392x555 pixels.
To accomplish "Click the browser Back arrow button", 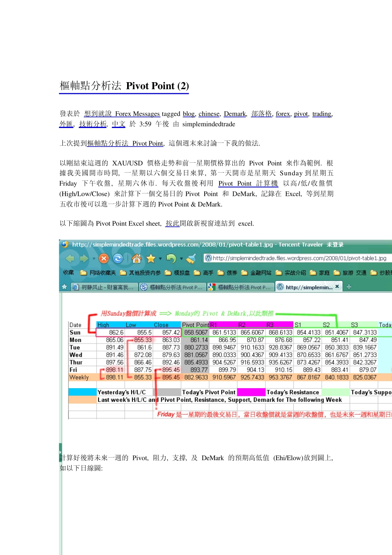I will 70,259.
